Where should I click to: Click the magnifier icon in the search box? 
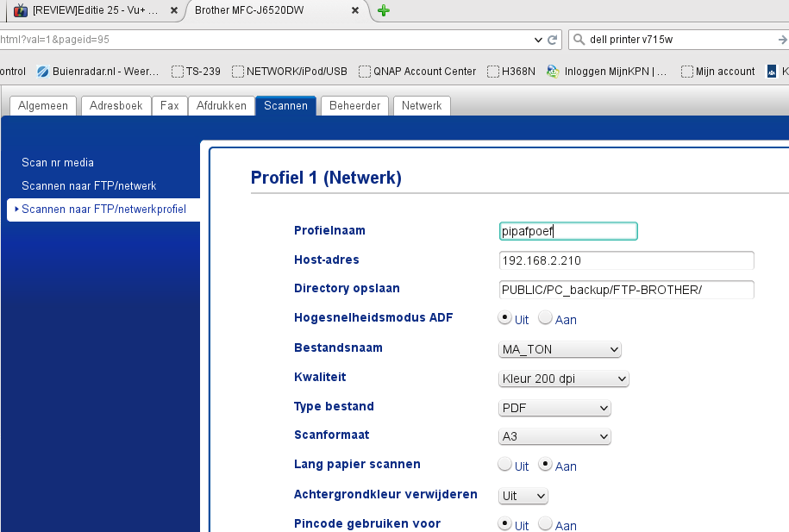578,40
